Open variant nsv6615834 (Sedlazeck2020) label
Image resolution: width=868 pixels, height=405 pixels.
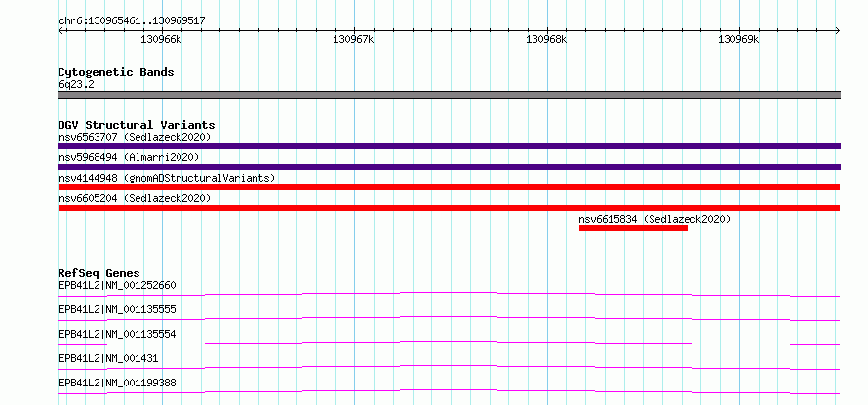(x=654, y=219)
